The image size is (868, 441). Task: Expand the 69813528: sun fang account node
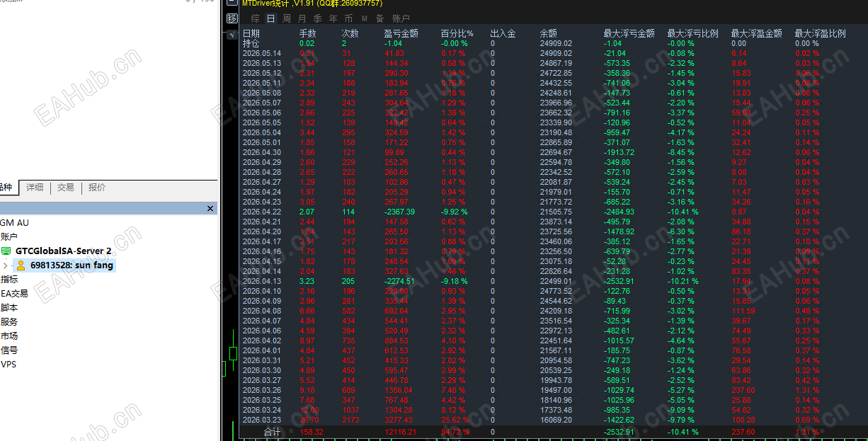[5, 265]
